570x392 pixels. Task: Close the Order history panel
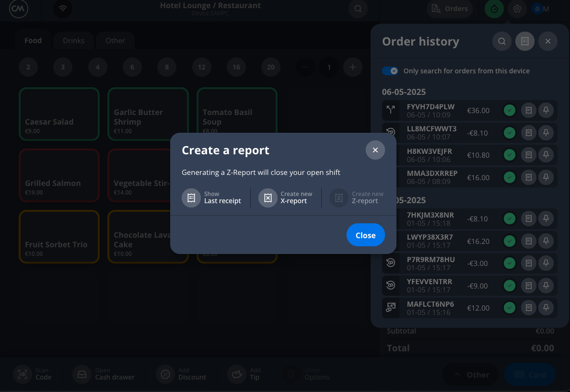547,41
